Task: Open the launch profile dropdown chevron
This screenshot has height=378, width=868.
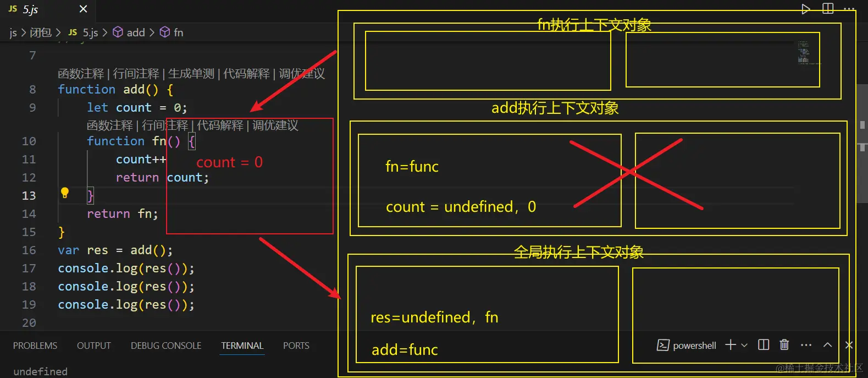Action: click(x=744, y=345)
